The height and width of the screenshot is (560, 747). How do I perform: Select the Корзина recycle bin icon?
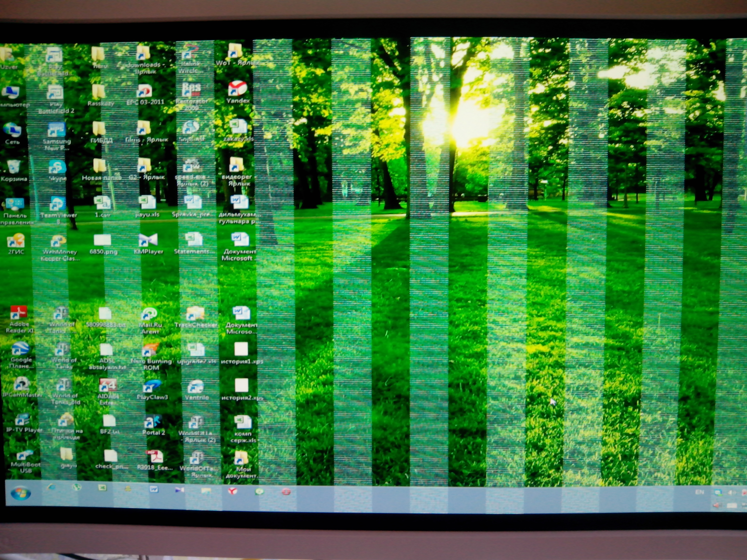(14, 166)
